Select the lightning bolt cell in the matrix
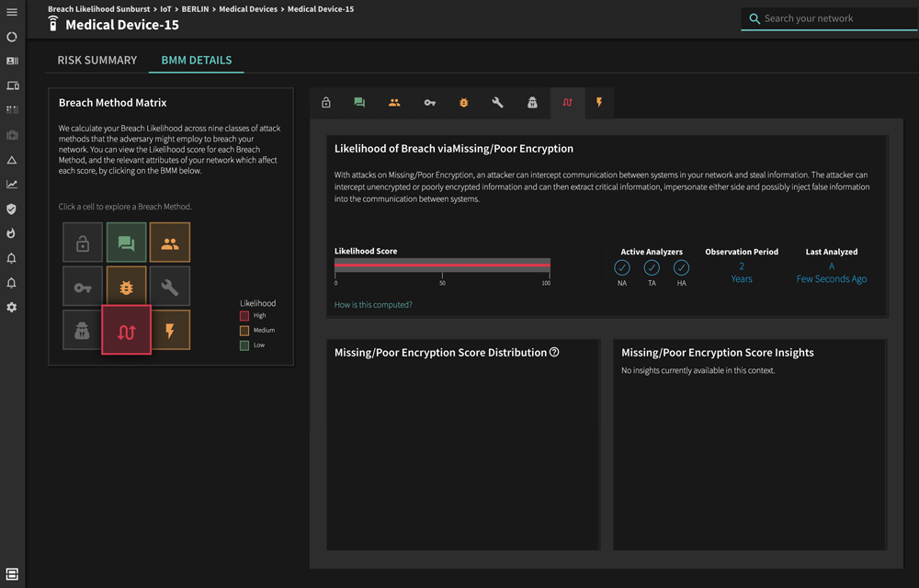This screenshot has width=919, height=588. coord(170,331)
